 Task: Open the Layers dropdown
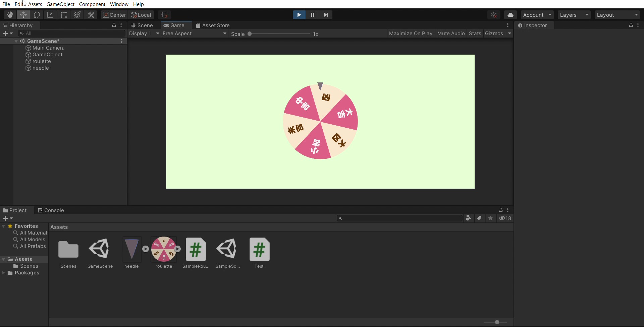pyautogui.click(x=574, y=15)
